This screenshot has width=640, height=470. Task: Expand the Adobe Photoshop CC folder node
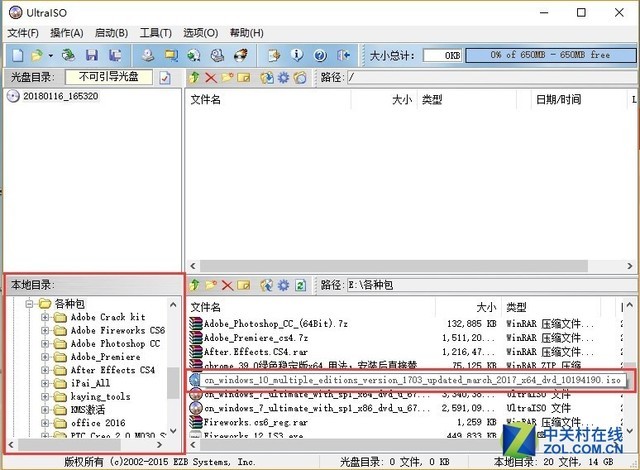point(45,344)
